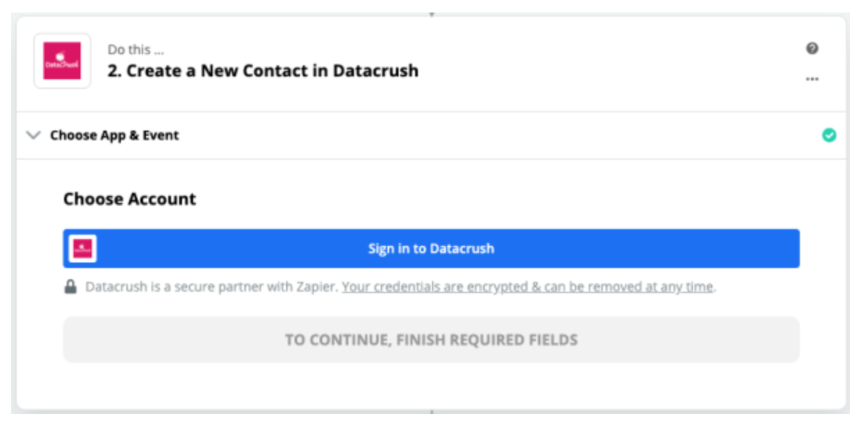
Task: Click the Datacrush app logo in step header
Action: click(62, 61)
